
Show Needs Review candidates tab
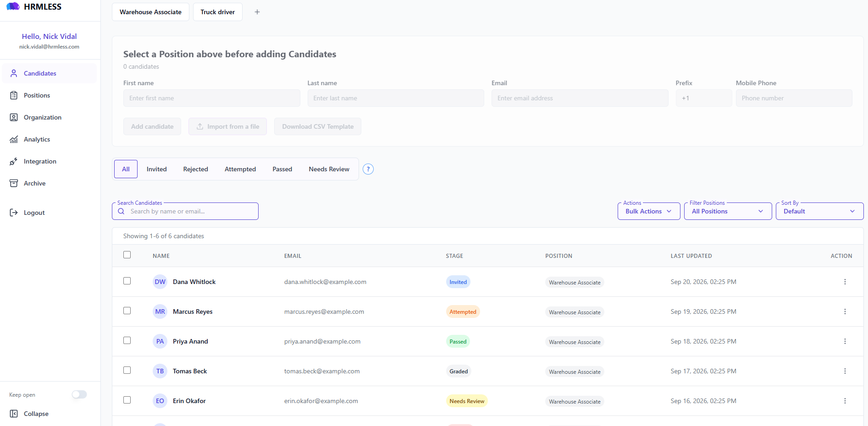[x=329, y=169]
